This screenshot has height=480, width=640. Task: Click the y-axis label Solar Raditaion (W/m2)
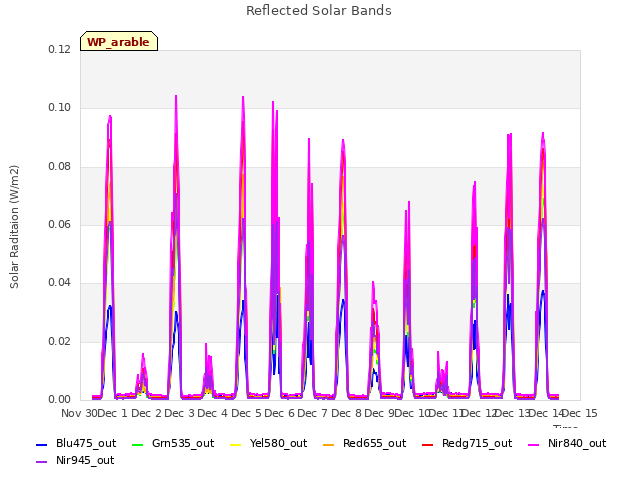[14, 227]
